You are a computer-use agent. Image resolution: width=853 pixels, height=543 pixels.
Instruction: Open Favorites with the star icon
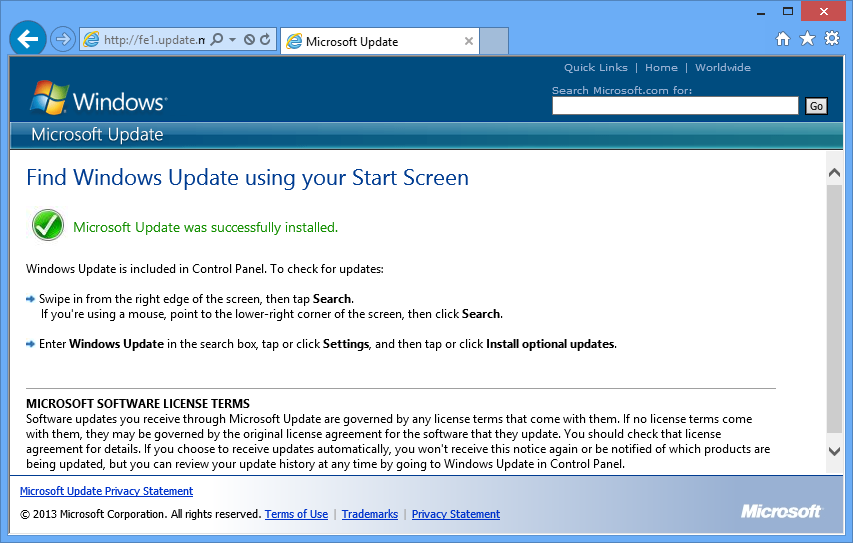[x=807, y=38]
